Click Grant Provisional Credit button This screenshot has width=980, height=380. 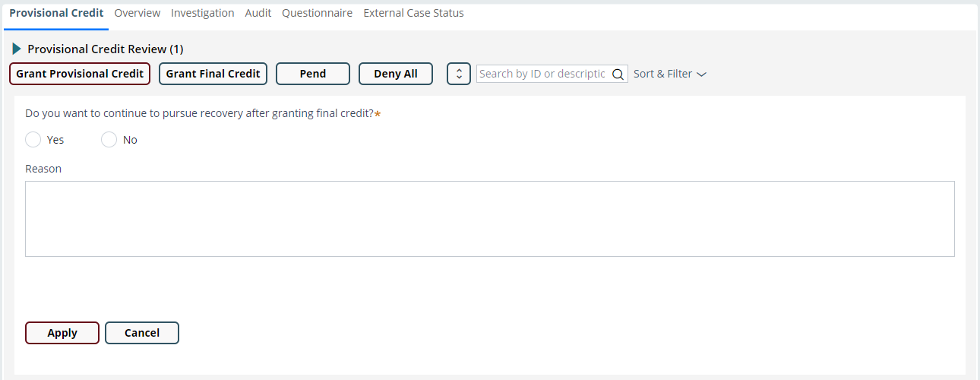80,74
